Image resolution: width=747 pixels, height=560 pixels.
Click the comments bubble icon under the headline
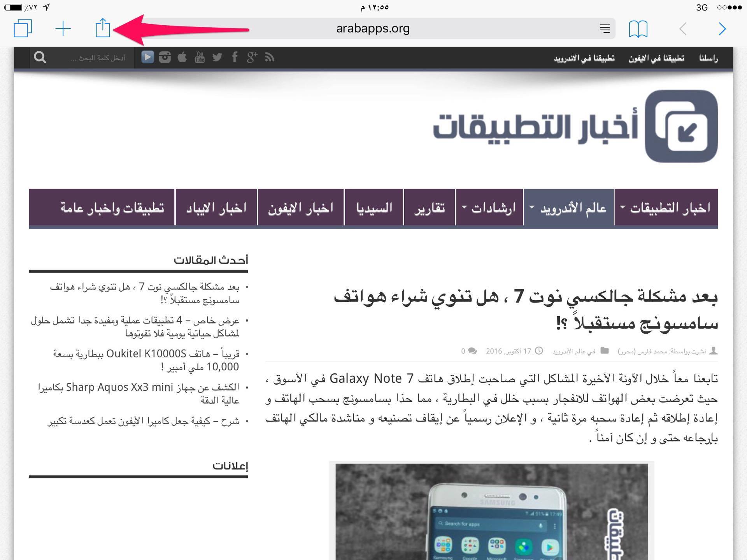tap(472, 351)
